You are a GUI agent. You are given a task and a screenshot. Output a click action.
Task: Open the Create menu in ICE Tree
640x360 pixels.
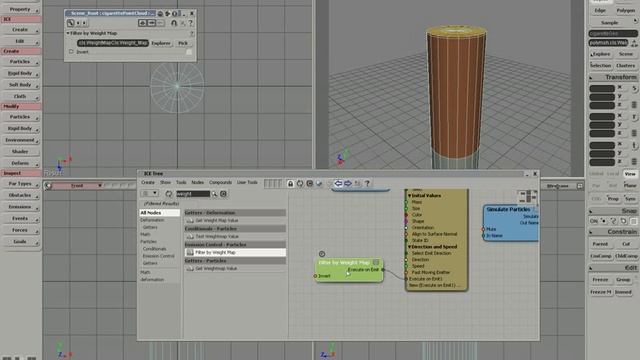148,182
